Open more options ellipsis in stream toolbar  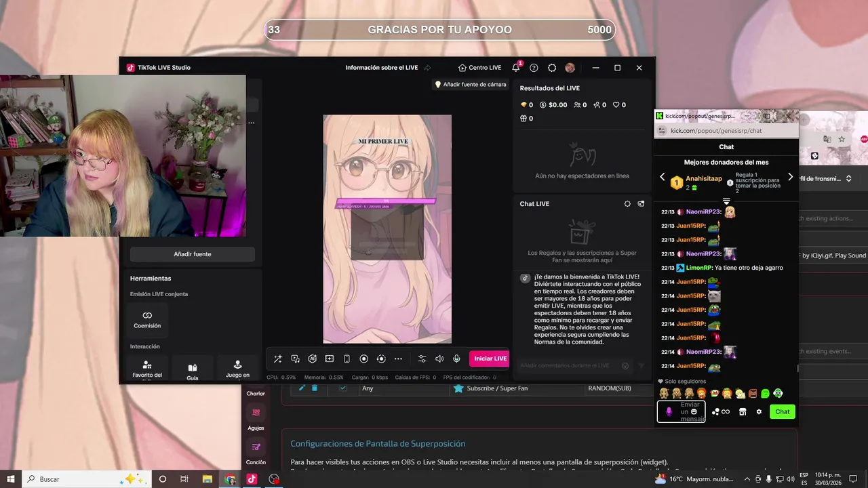(398, 359)
